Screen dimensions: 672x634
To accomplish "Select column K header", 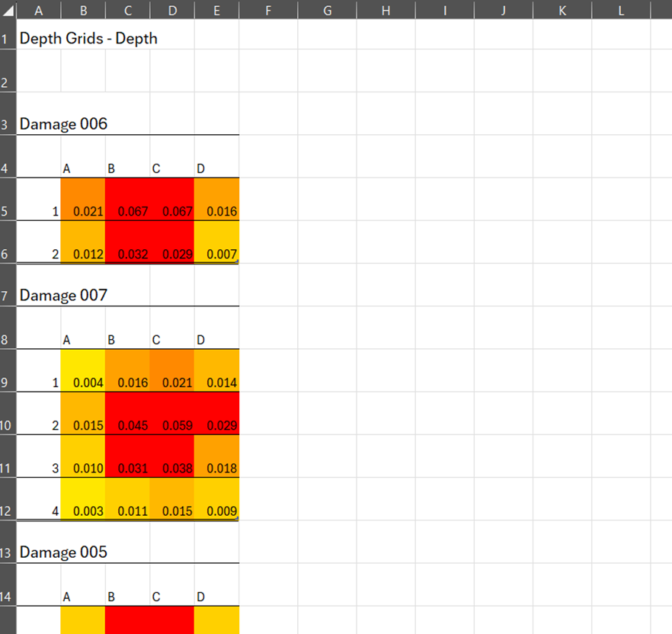I will coord(562,9).
